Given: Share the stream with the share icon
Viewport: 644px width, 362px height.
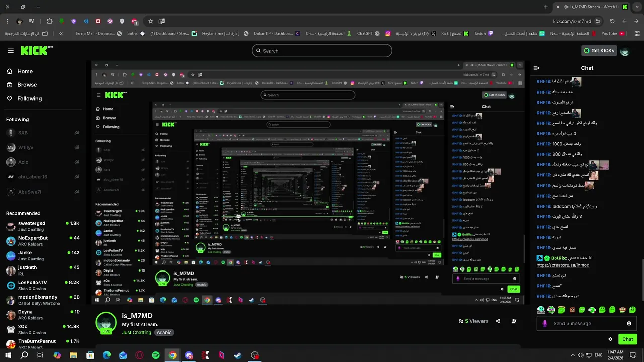Looking at the screenshot, I should (x=498, y=321).
